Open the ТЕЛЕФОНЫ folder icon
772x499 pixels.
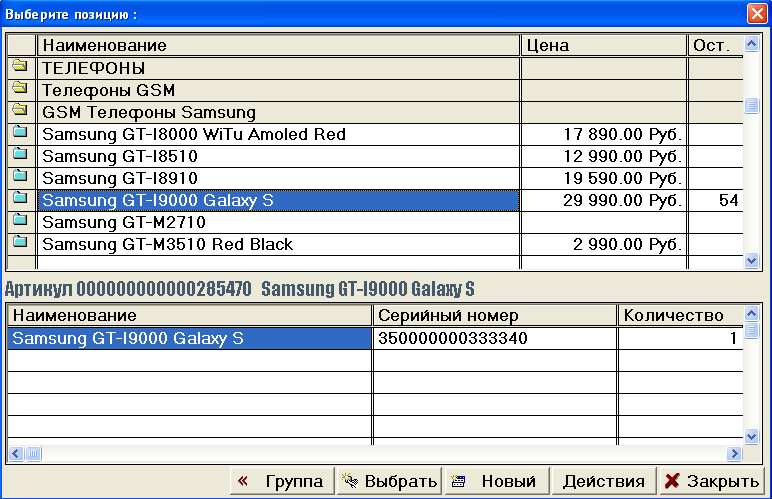tap(20, 65)
